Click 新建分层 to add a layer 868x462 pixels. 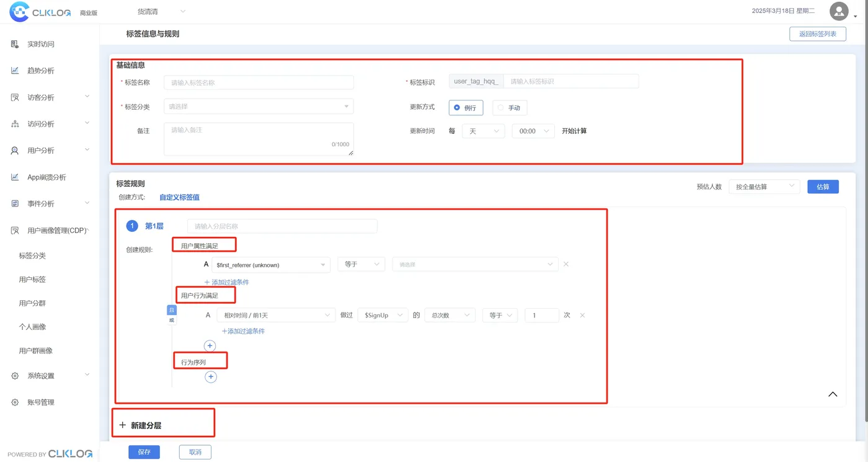click(x=140, y=425)
